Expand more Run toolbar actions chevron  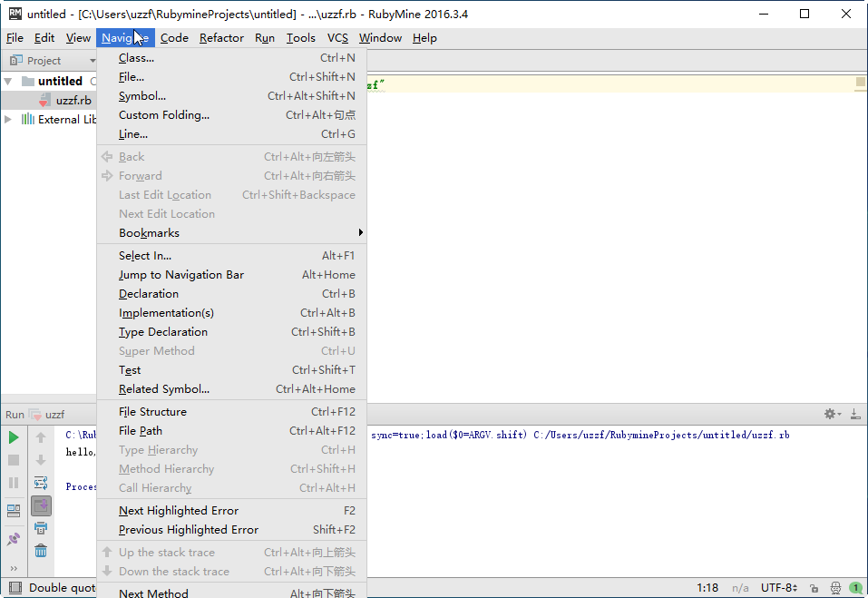coord(14,568)
